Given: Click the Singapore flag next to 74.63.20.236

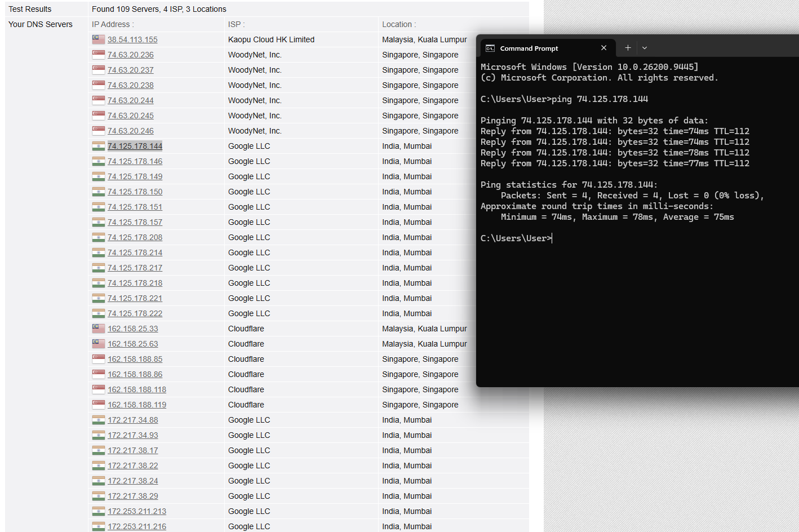Looking at the screenshot, I should point(99,55).
